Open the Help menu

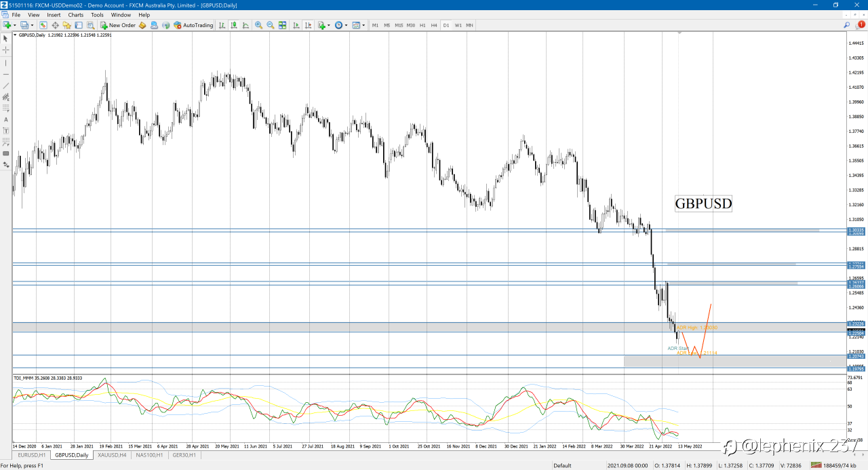point(144,14)
